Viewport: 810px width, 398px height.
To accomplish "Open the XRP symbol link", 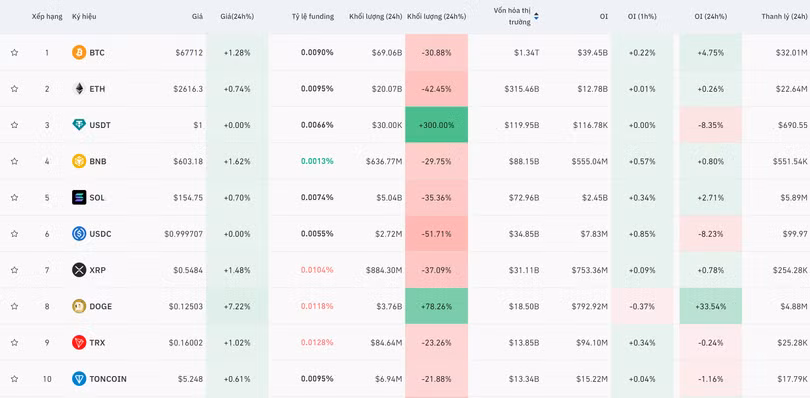I will [x=98, y=270].
